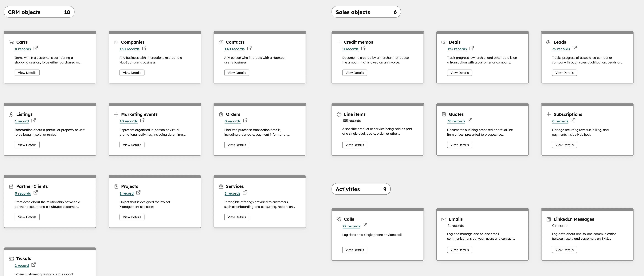Viewport: 644px width, 276px height.
Task: Click View Details on the Quotes card
Action: tap(460, 145)
